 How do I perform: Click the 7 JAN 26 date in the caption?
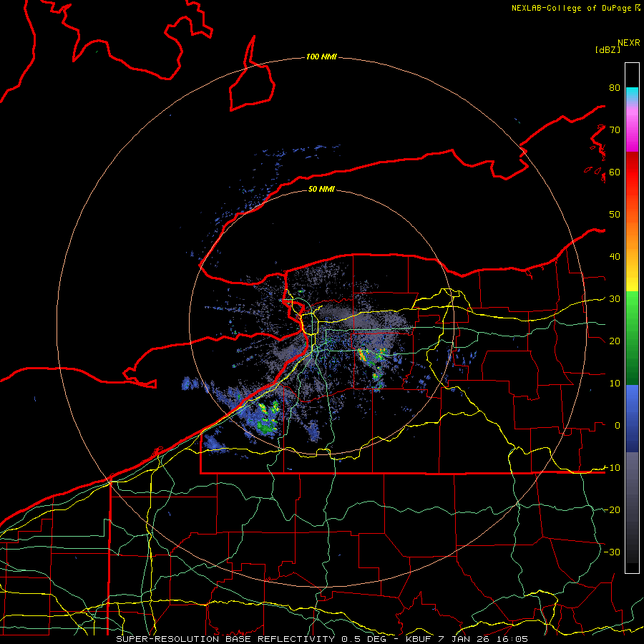click(x=463, y=639)
